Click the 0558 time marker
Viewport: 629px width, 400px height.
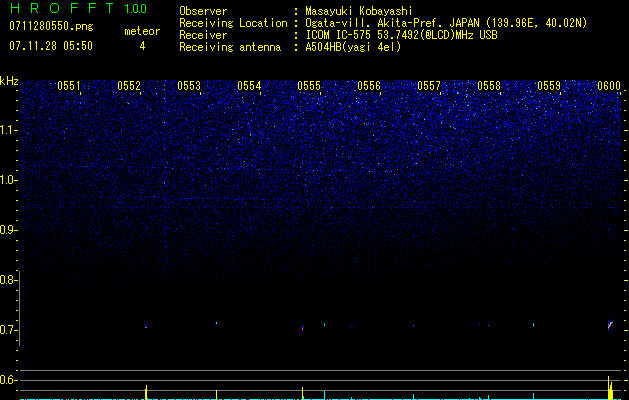click(489, 86)
